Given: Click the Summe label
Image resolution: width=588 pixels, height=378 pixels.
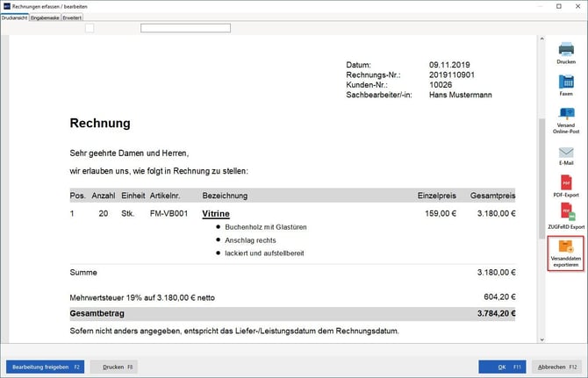Looking at the screenshot, I should (83, 273).
